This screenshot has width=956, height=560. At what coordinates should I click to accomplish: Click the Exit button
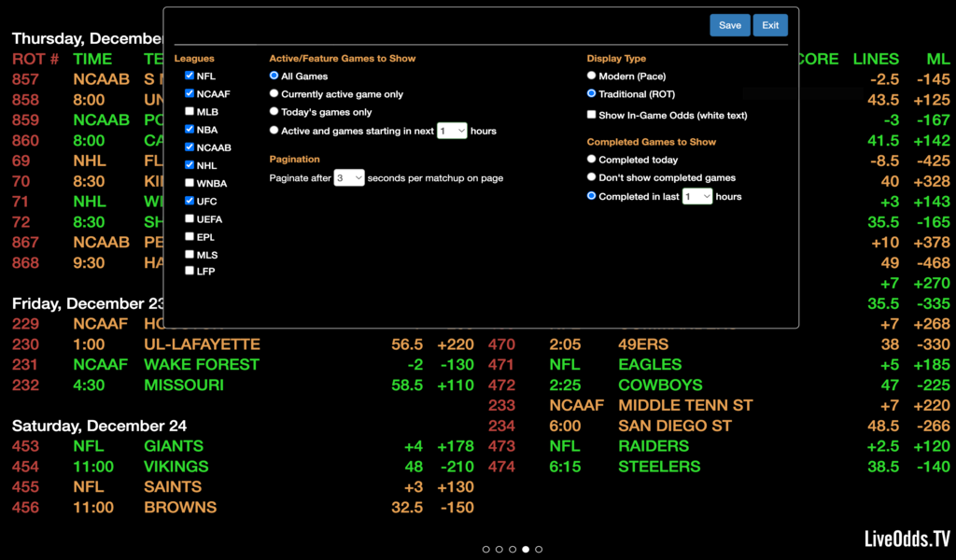770,25
